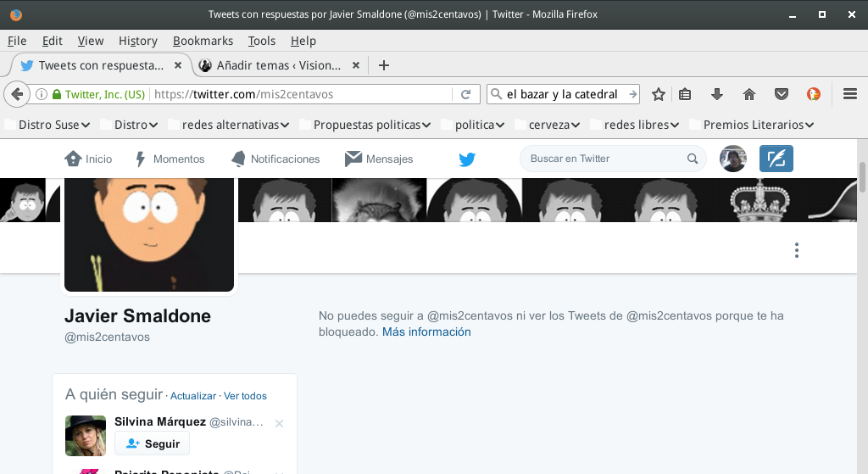Open the History menu

click(138, 41)
